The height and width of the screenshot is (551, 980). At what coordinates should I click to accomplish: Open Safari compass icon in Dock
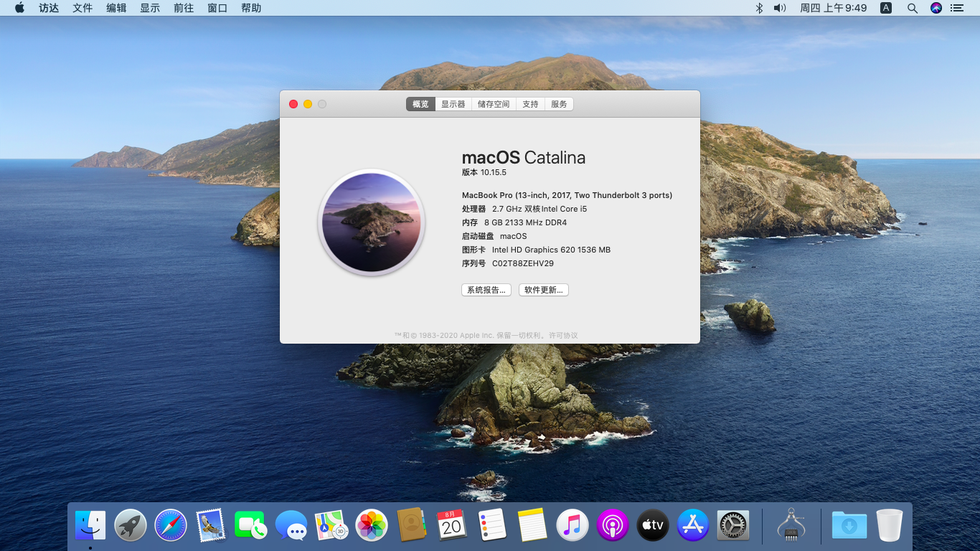click(171, 526)
